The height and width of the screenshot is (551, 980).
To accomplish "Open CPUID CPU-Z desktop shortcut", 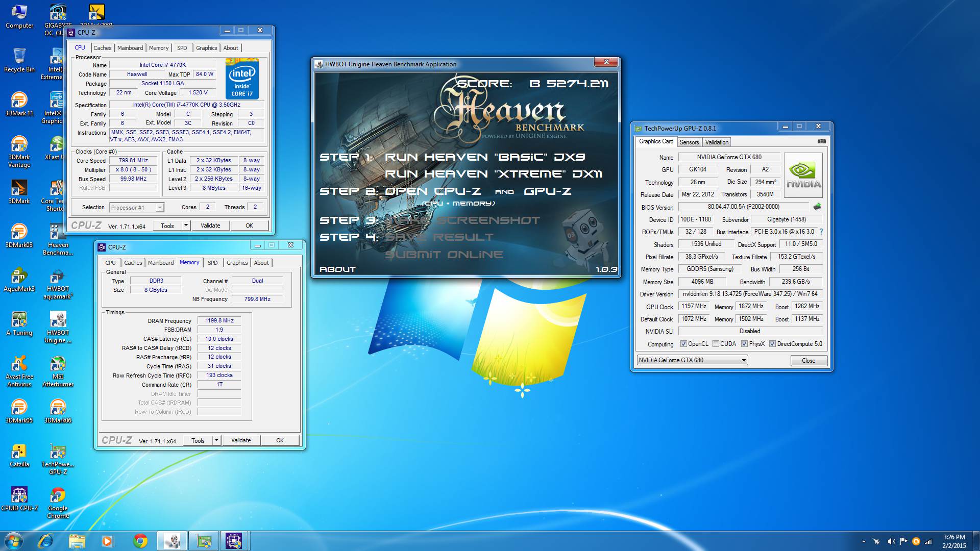I will tap(19, 499).
